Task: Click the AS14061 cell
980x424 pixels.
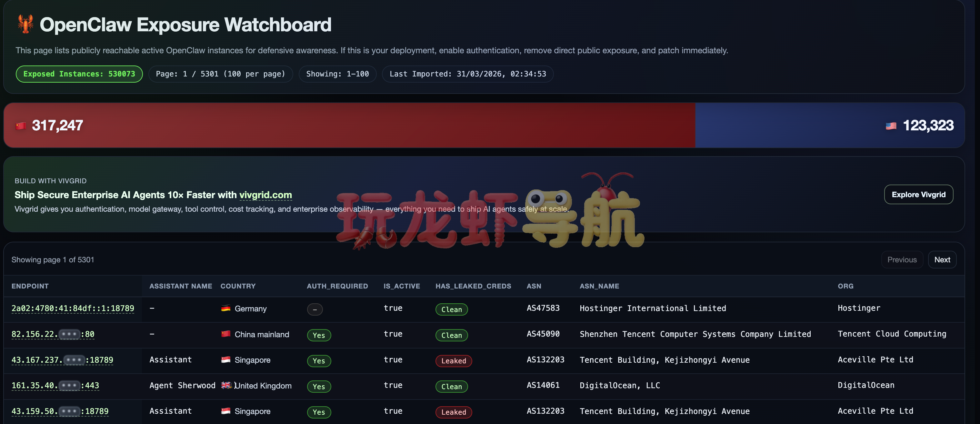Action: (x=543, y=385)
